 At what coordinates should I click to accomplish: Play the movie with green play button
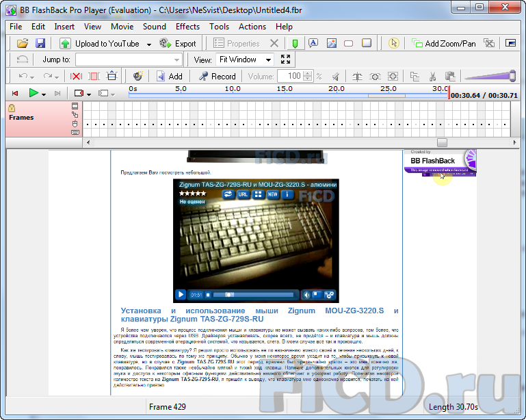pyautogui.click(x=34, y=93)
